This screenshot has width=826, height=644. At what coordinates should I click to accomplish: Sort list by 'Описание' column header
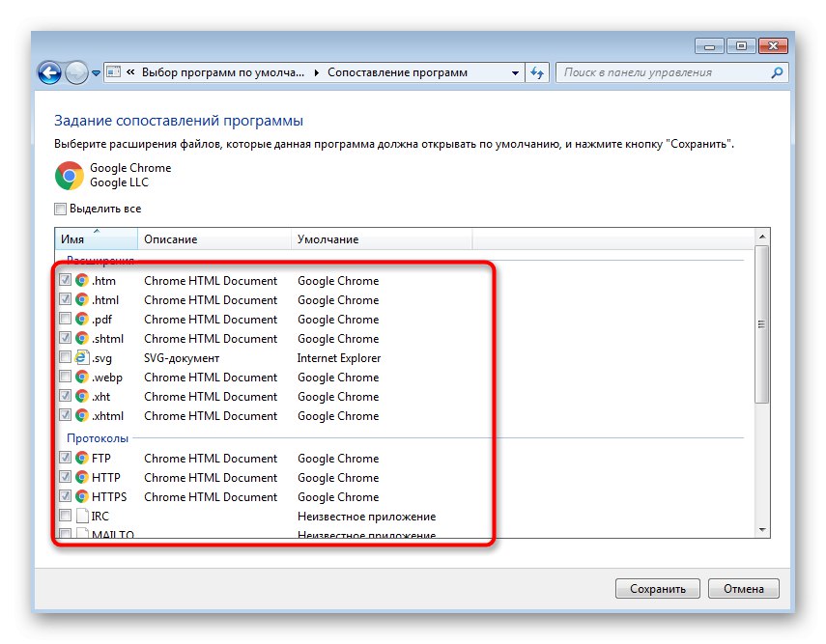[213, 239]
